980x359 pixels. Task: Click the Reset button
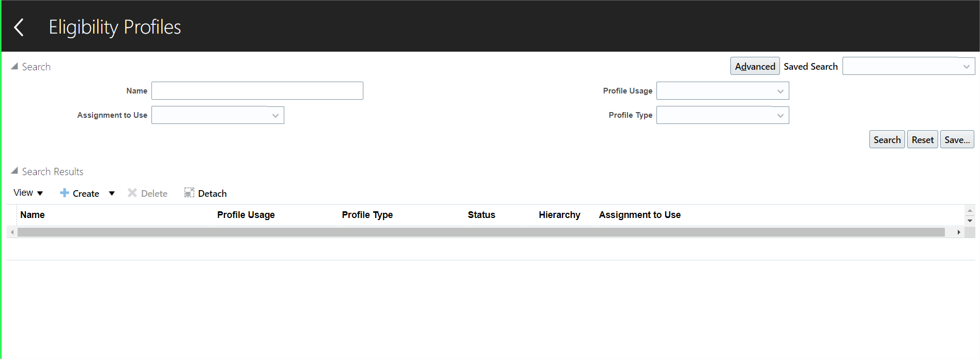(x=923, y=139)
